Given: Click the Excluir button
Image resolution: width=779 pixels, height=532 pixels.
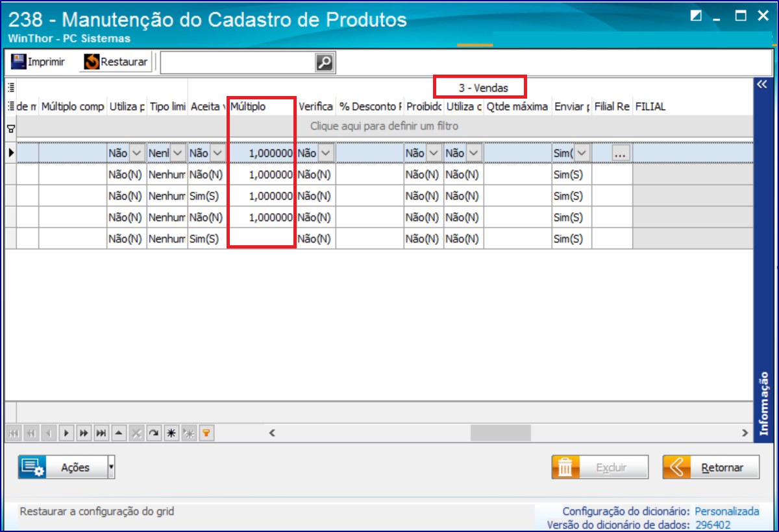Looking at the screenshot, I should 600,467.
